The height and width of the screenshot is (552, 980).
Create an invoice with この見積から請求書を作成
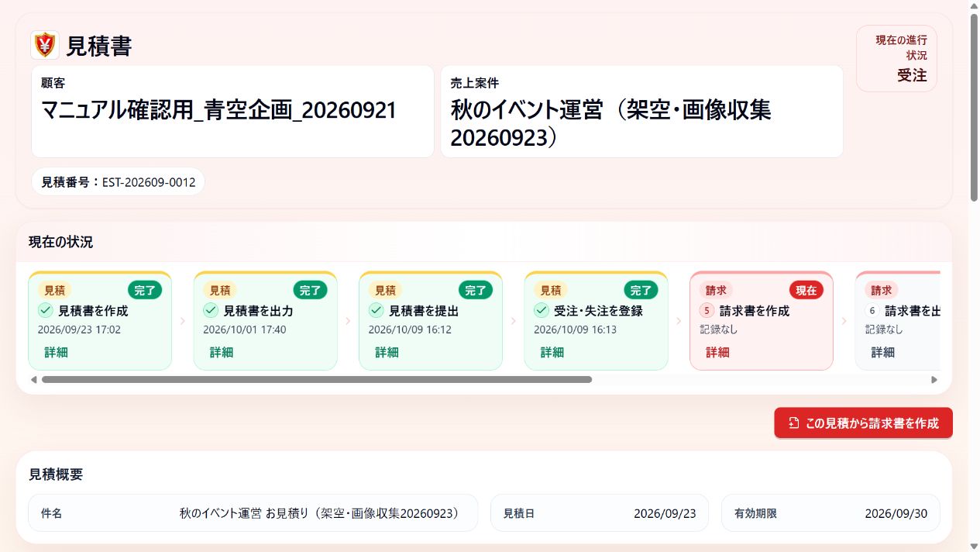(863, 423)
